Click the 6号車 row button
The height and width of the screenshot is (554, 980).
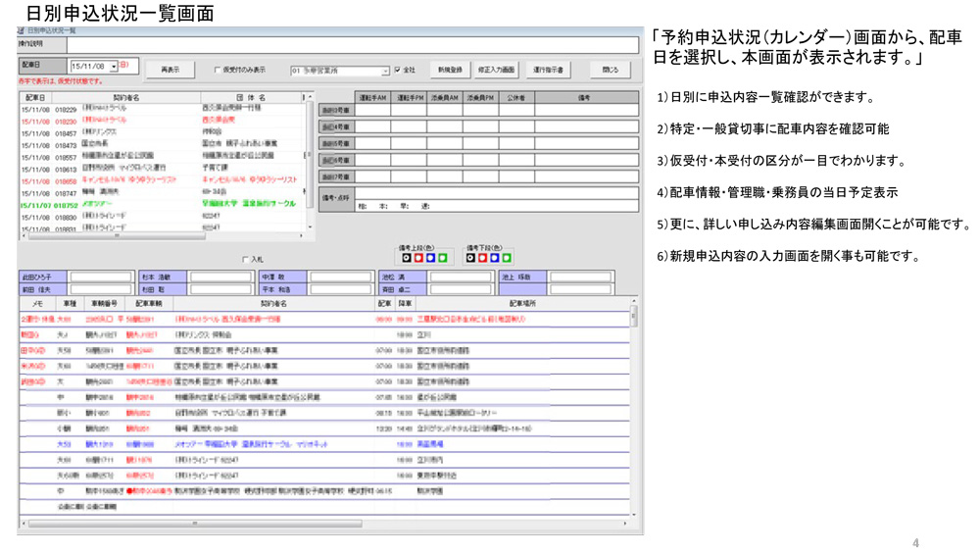pos(336,161)
